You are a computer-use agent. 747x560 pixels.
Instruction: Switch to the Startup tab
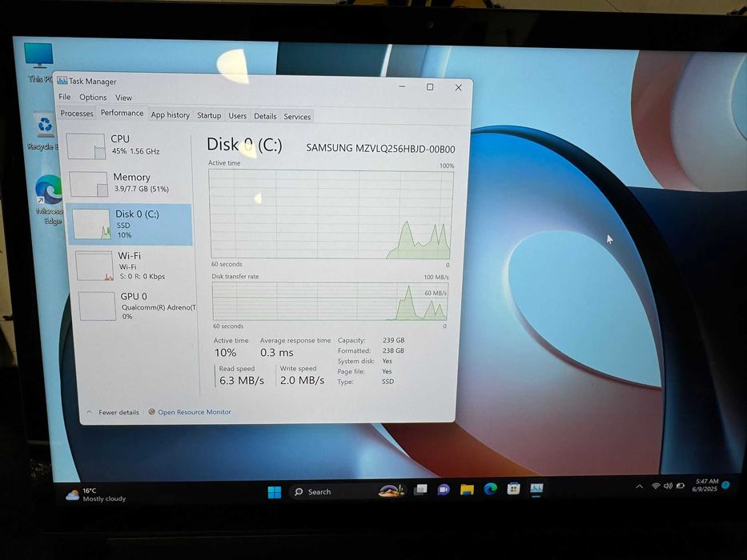[x=209, y=115]
